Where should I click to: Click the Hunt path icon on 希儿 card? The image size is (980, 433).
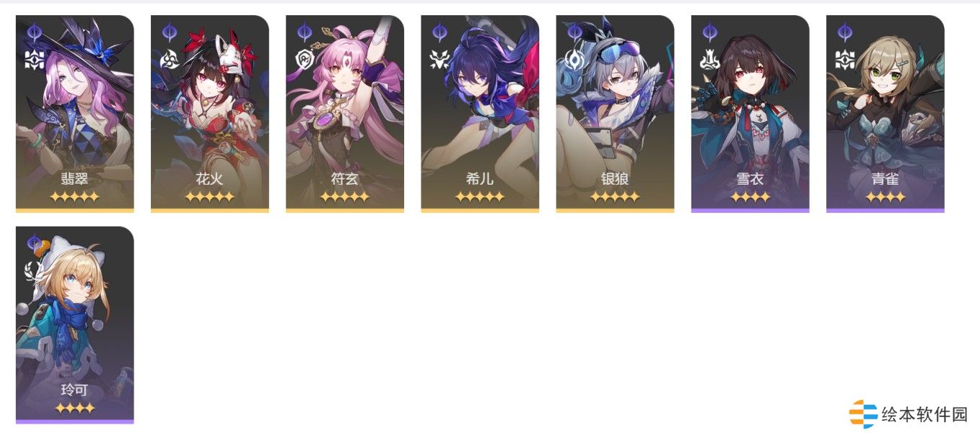tap(439, 58)
